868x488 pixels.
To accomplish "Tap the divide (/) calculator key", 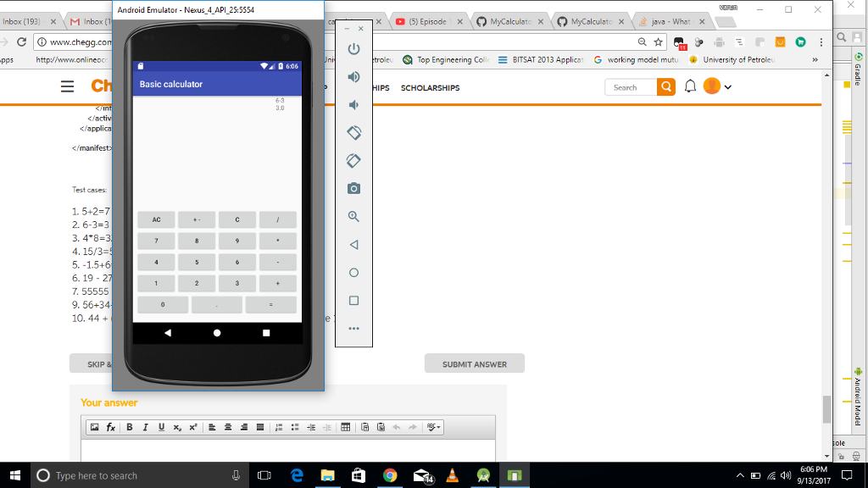I will coord(277,219).
